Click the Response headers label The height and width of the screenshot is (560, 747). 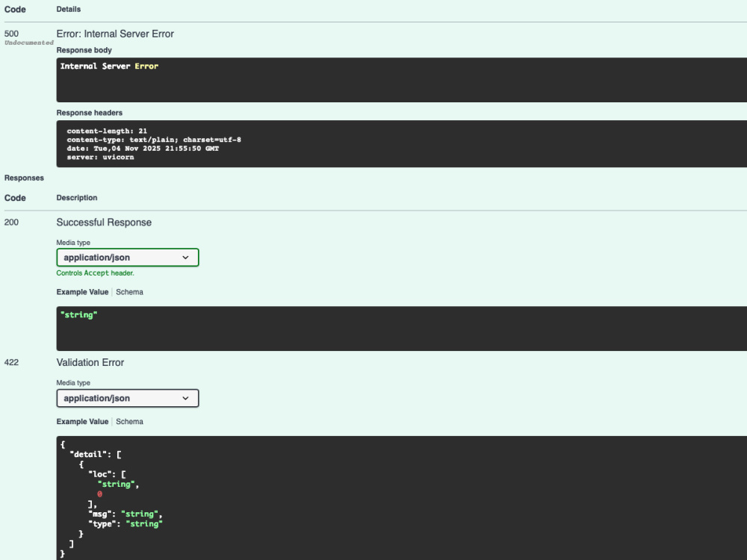point(90,113)
